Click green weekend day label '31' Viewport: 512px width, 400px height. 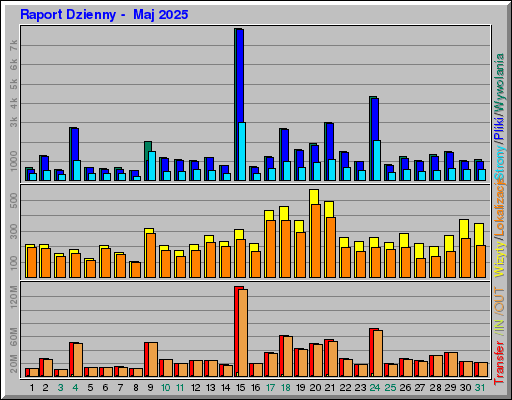pyautogui.click(x=480, y=388)
